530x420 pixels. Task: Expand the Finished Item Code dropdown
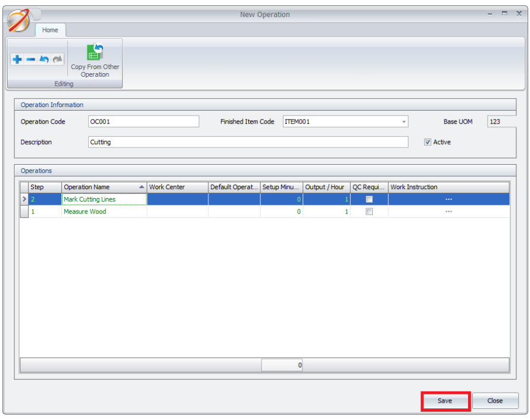coord(404,121)
